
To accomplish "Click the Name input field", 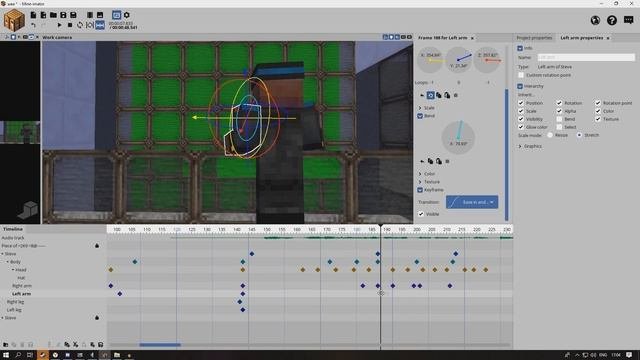I will coord(586,58).
